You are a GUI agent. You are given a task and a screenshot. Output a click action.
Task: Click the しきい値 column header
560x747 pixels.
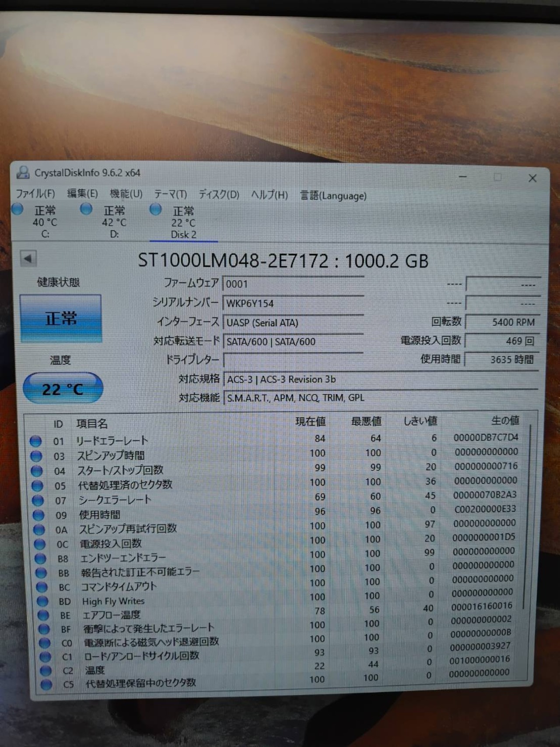pos(420,421)
